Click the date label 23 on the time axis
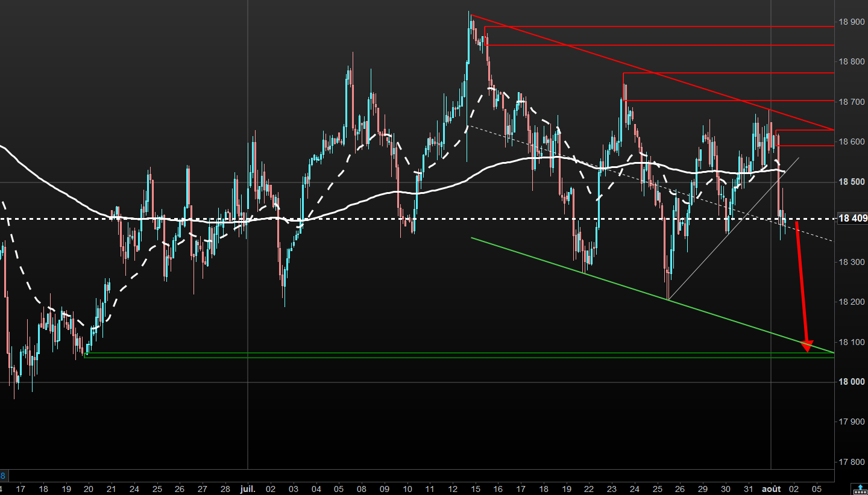Viewport: 868px width, 495px height. pos(612,488)
